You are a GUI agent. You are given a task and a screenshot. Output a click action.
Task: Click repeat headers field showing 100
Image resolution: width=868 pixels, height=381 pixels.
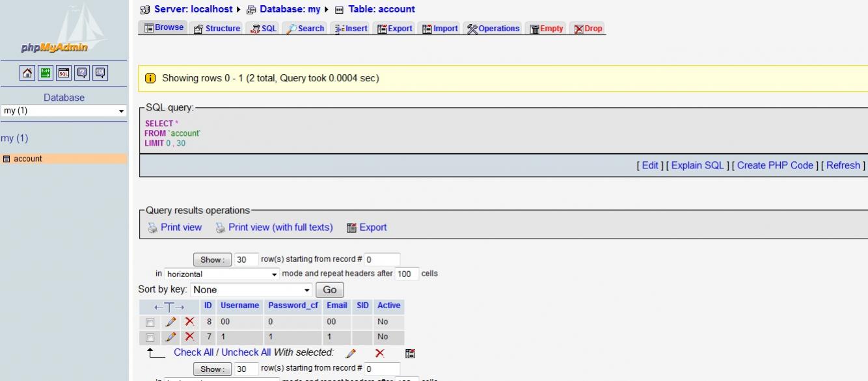[407, 274]
